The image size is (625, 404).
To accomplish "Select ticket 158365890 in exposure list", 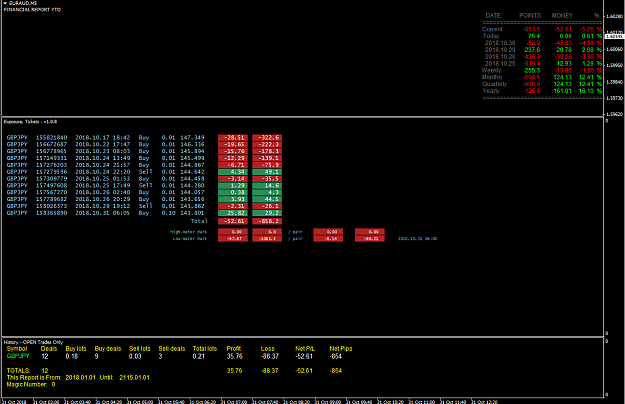I will point(51,213).
